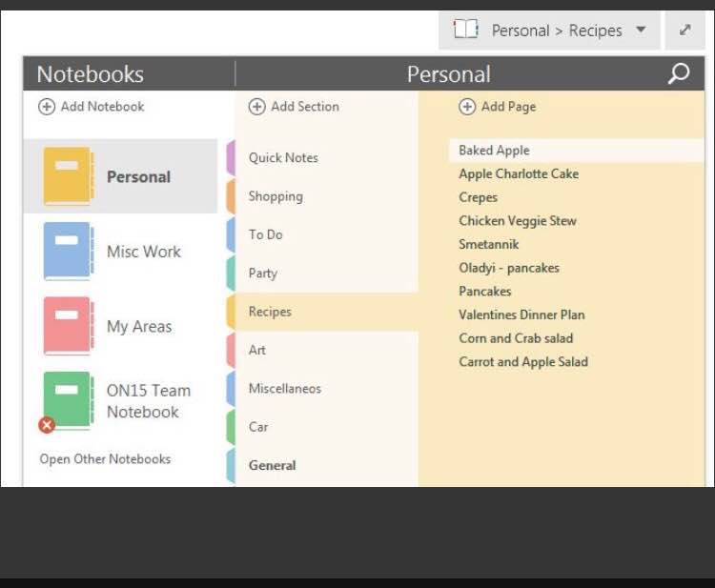Click the purple Quick Notes color tab

click(x=231, y=158)
